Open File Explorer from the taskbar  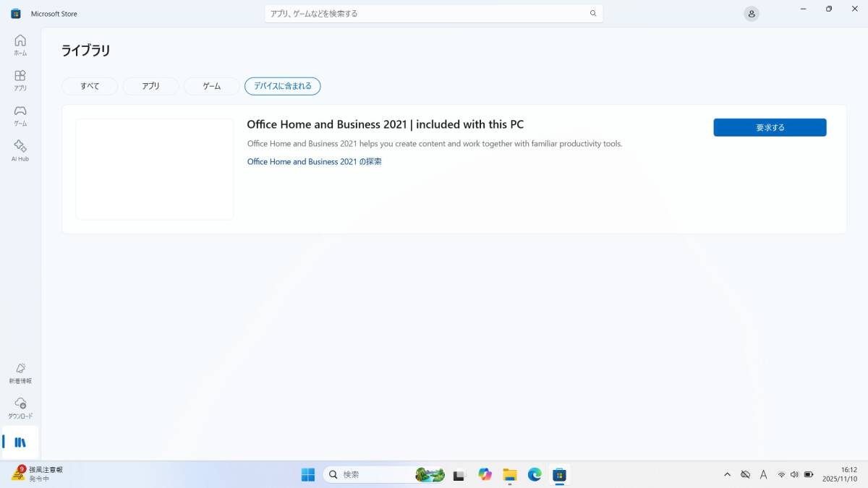(510, 475)
